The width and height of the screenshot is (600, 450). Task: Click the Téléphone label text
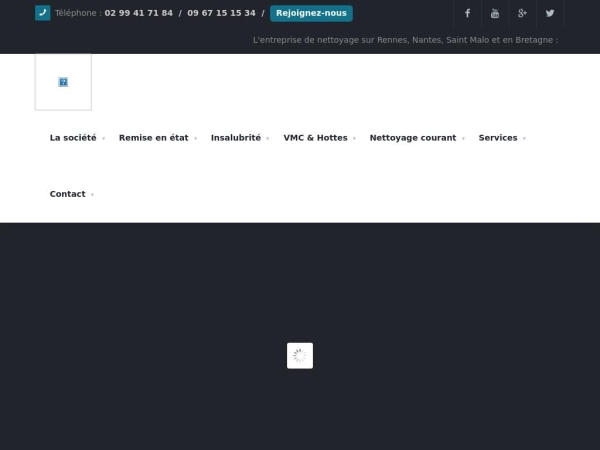(77, 13)
